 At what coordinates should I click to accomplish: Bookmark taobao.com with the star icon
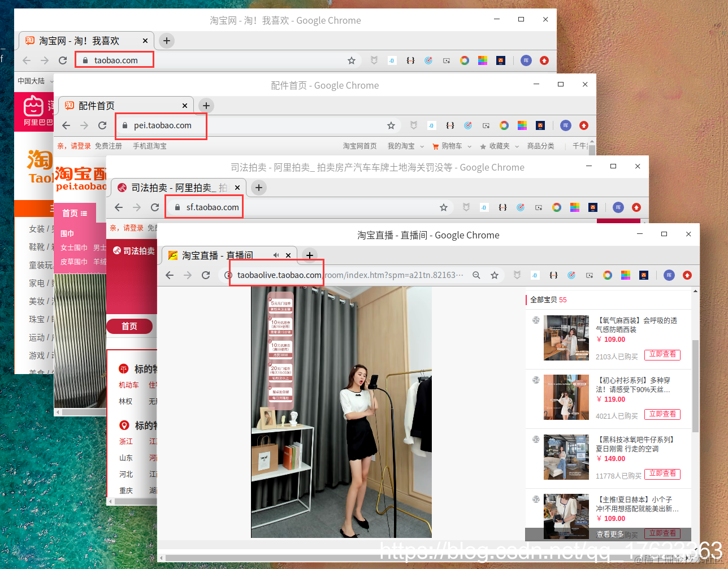tap(352, 60)
